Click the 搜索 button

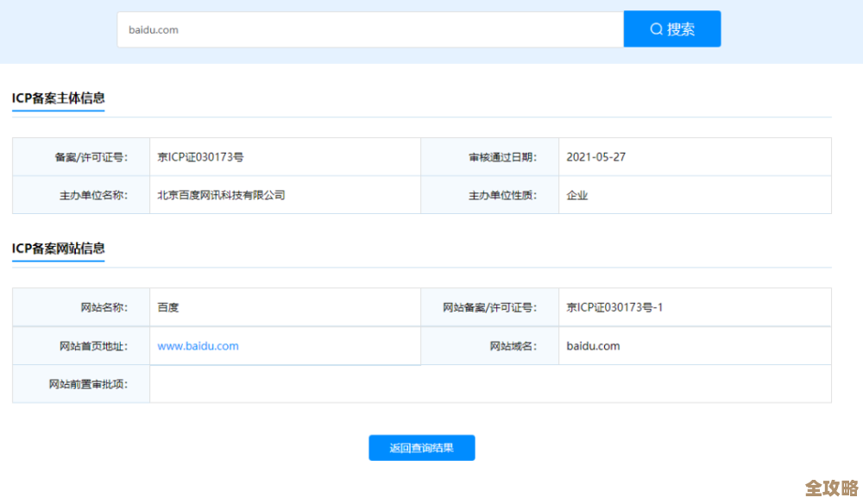point(672,28)
